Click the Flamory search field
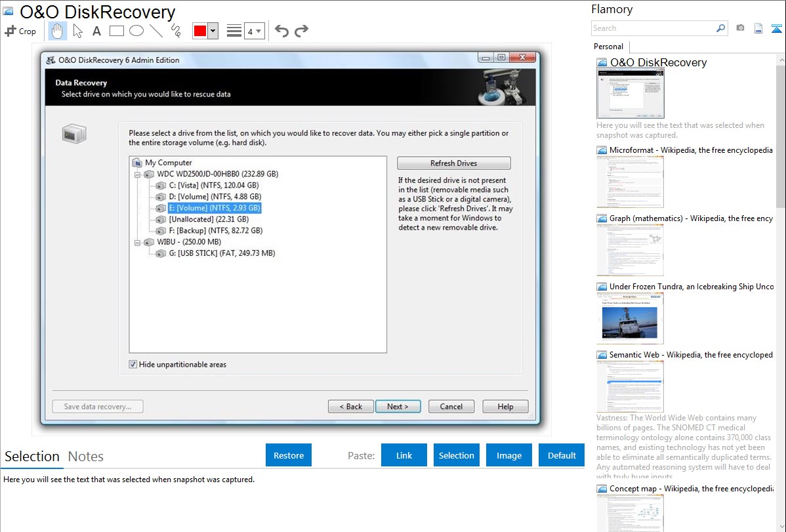Image resolution: width=786 pixels, height=532 pixels. click(x=653, y=28)
